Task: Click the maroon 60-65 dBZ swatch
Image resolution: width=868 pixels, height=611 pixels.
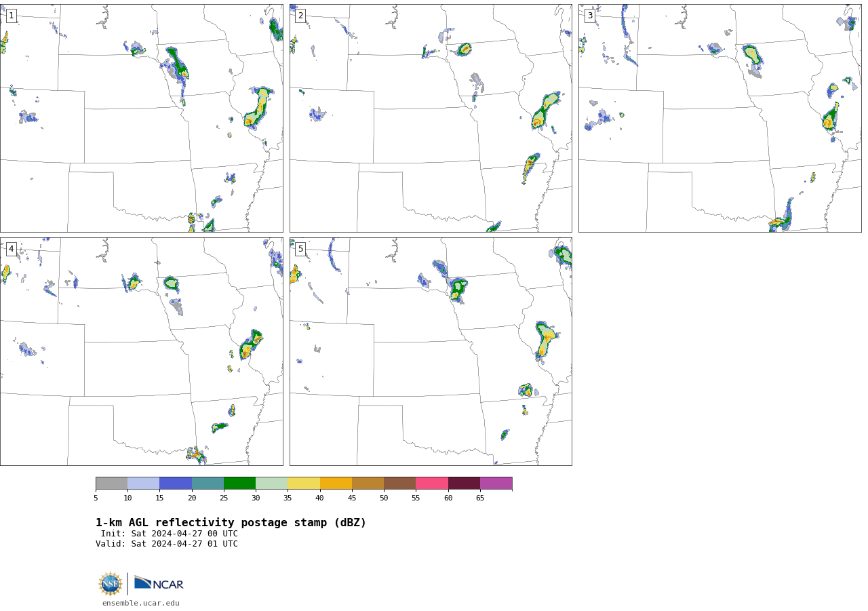Action: click(x=464, y=483)
